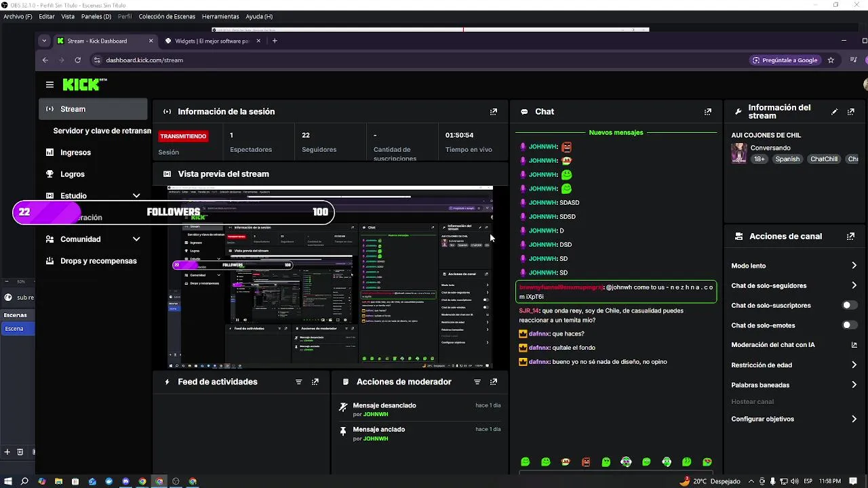Show hidden system tray icons
Image resolution: width=868 pixels, height=488 pixels.
point(750,481)
